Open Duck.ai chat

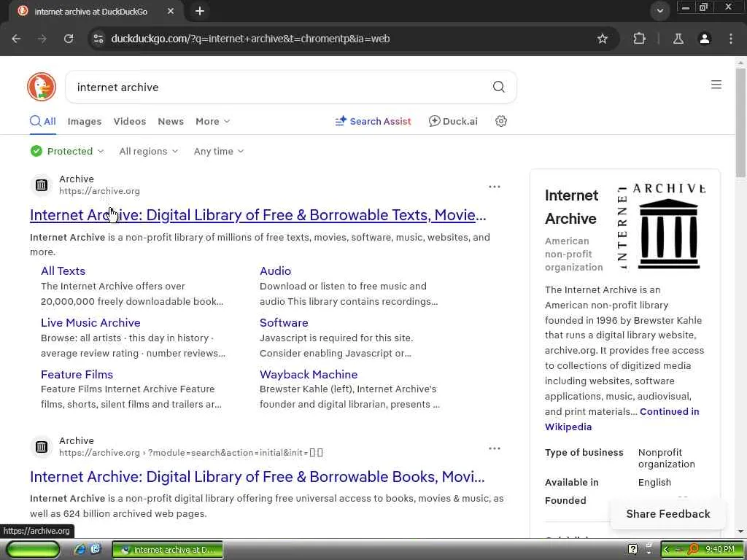[x=453, y=121]
